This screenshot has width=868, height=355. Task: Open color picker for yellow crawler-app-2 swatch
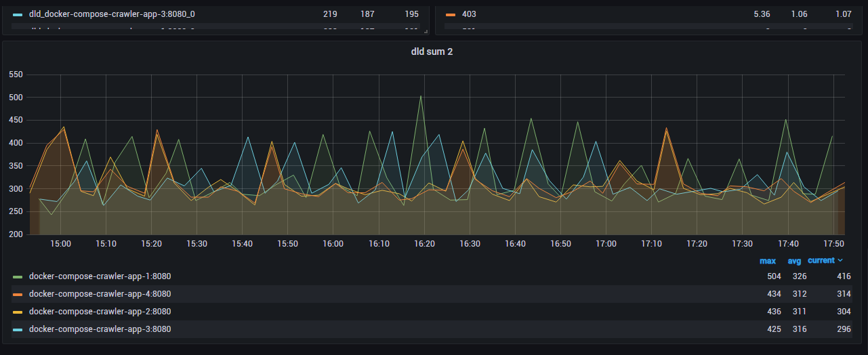[x=18, y=312]
